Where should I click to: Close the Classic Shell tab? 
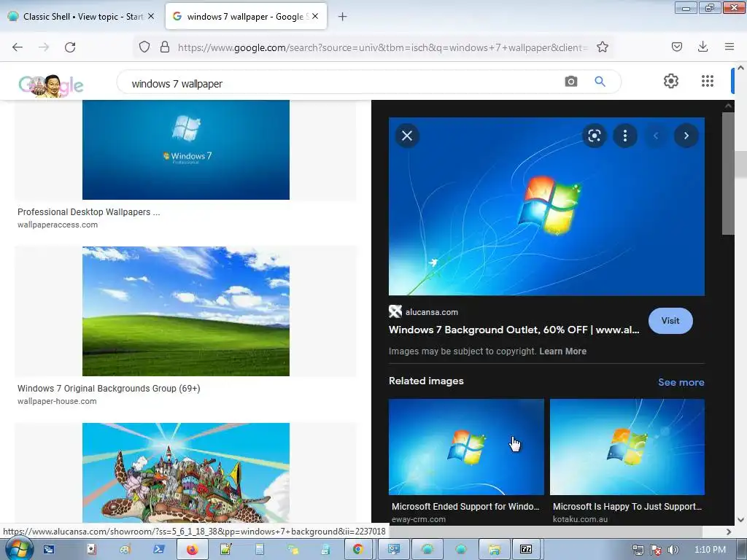(151, 16)
